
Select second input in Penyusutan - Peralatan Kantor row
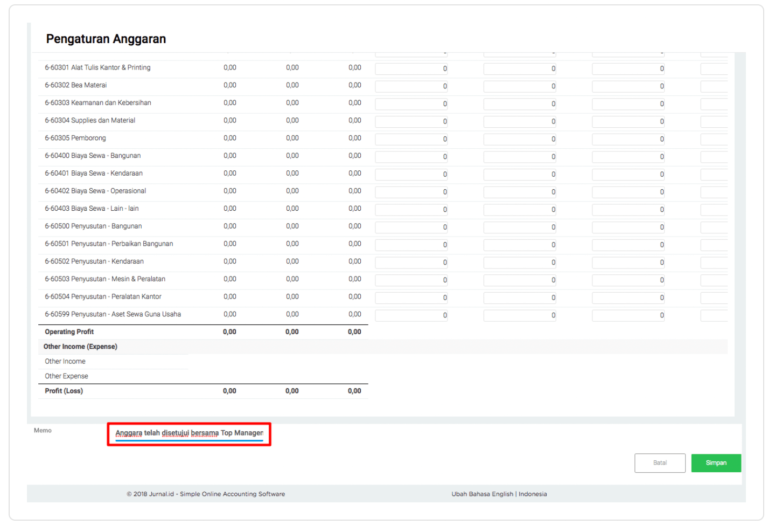point(521,298)
